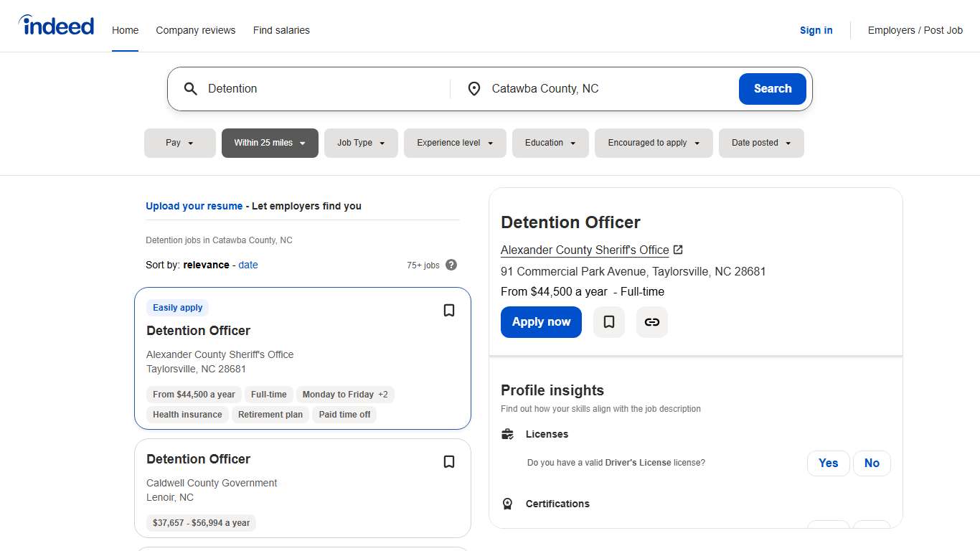Open the Date posted dropdown
The width and height of the screenshot is (980, 551).
[x=761, y=143]
